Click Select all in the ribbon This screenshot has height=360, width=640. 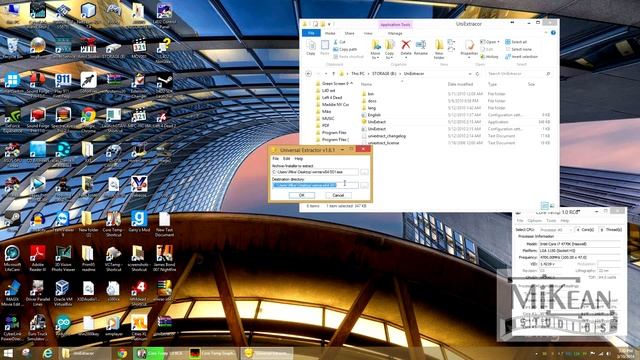coord(516,42)
